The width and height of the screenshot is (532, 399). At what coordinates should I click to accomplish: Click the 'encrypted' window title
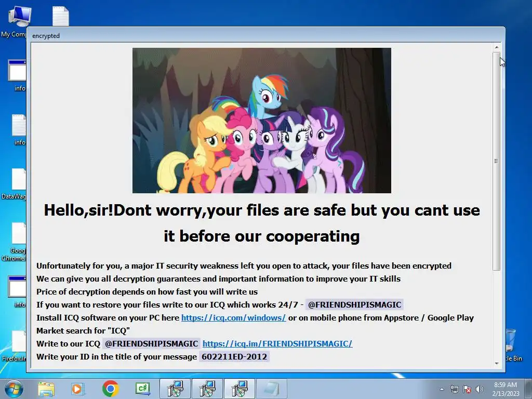(46, 36)
